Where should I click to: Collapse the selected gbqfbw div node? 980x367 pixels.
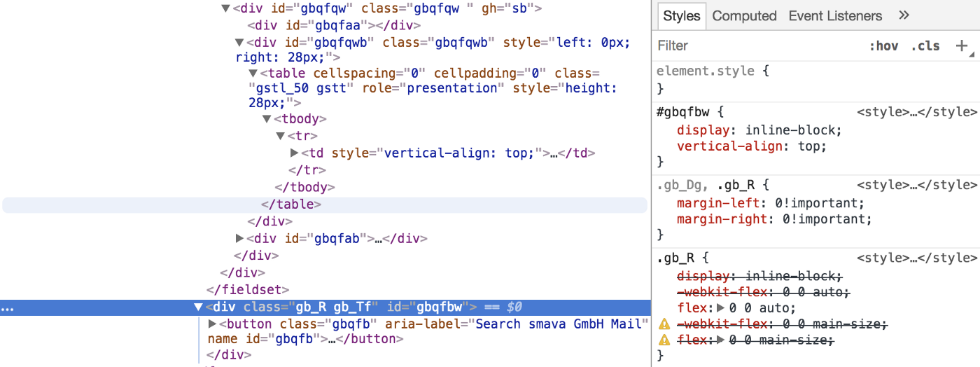[x=198, y=307]
